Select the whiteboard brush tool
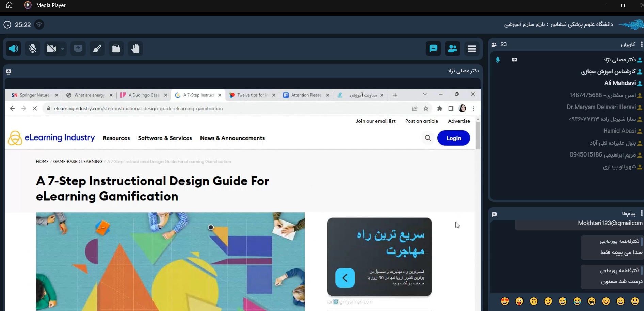Viewport: 644px width, 311px height. pyautogui.click(x=97, y=49)
